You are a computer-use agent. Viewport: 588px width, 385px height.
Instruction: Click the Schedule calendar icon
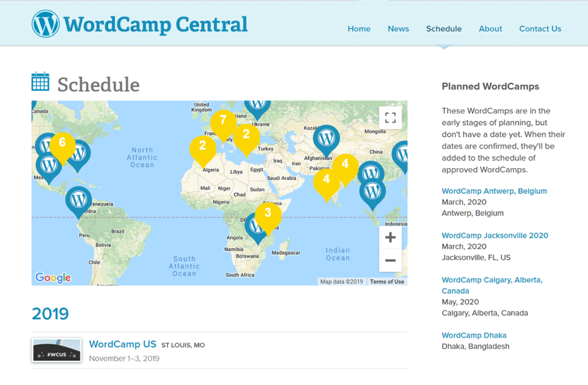(40, 82)
